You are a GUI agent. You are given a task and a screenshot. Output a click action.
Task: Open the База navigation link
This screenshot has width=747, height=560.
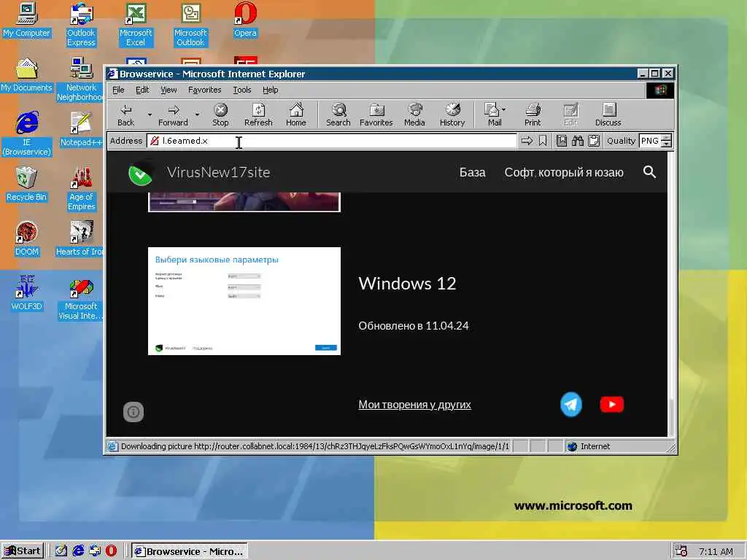[x=472, y=172]
